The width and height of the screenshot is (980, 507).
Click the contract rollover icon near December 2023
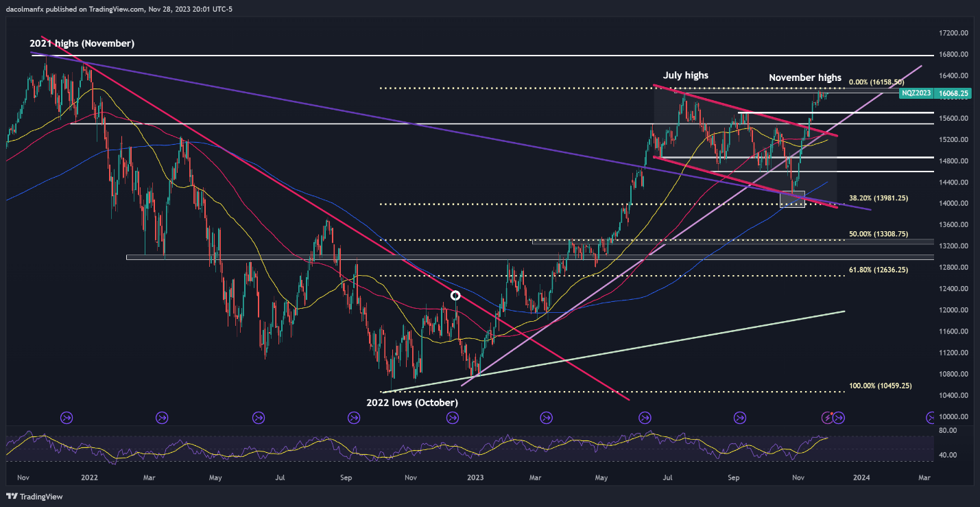point(839,416)
